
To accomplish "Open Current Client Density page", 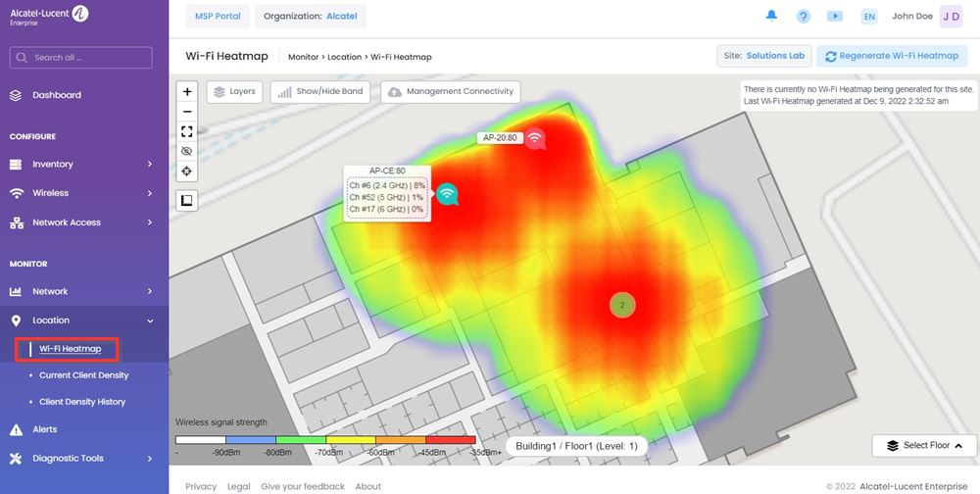I will tap(83, 375).
